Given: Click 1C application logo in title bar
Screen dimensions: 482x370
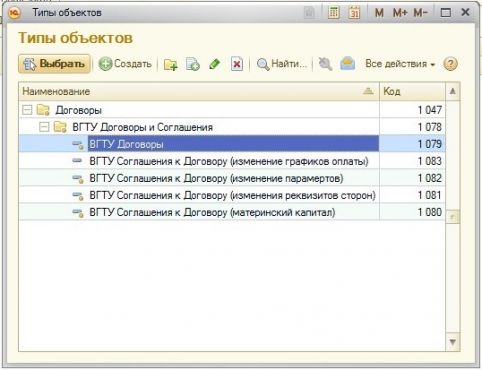Looking at the screenshot, I should (14, 13).
